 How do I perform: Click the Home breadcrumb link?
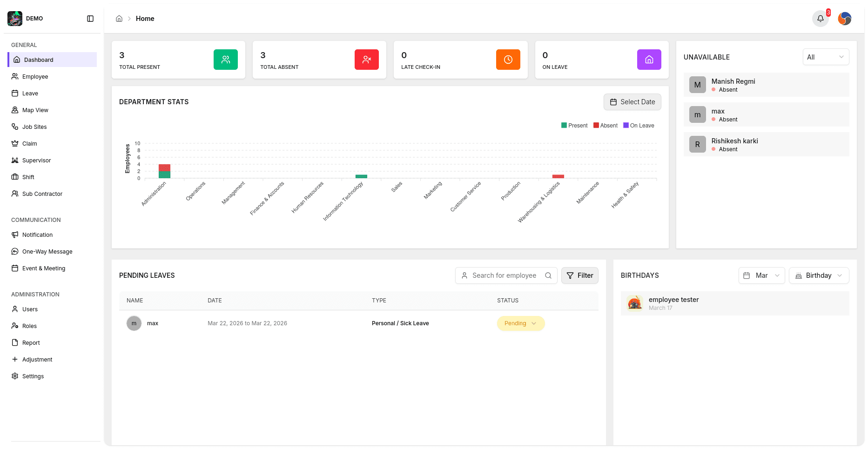[145, 19]
